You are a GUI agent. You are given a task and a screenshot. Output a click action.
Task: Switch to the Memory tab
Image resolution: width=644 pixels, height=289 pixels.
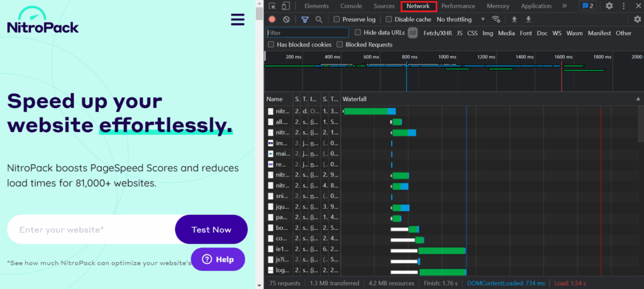coord(498,6)
